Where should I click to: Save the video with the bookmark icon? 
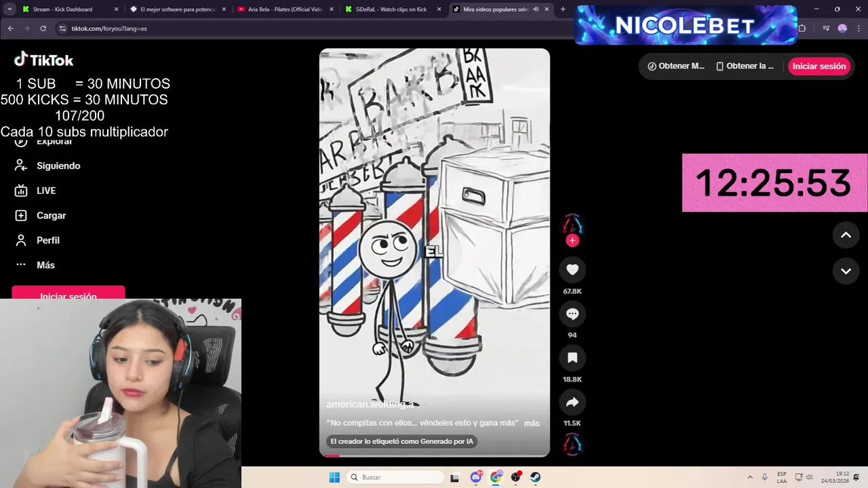[x=572, y=358]
